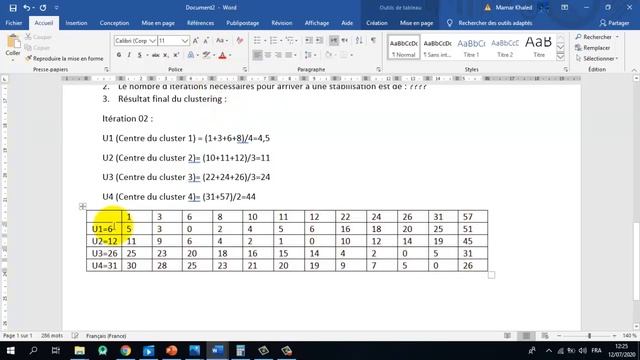
Task: Paste using the Coller button
Action: pyautogui.click(x=13, y=46)
